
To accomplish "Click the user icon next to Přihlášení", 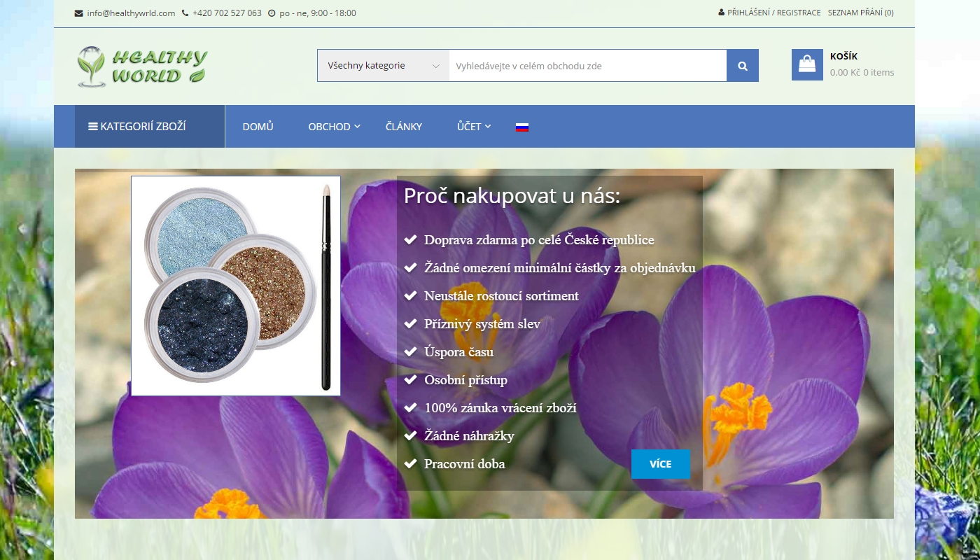I will coord(722,13).
